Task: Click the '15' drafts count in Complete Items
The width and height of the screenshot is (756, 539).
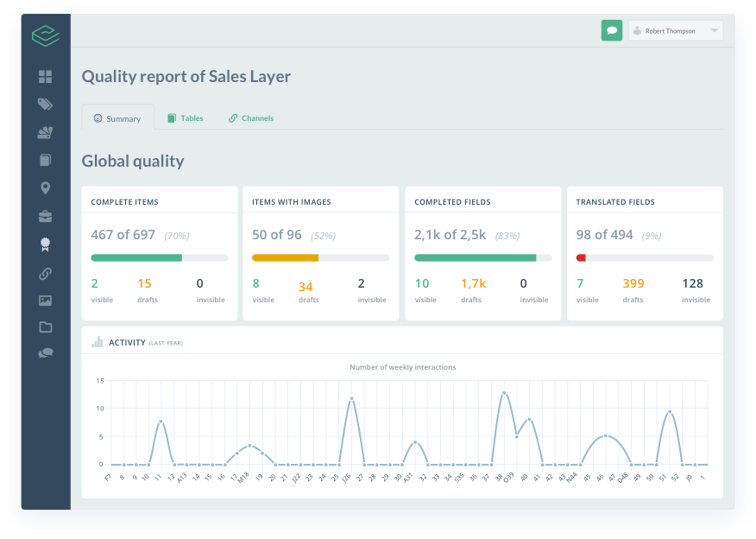Action: pos(145,283)
